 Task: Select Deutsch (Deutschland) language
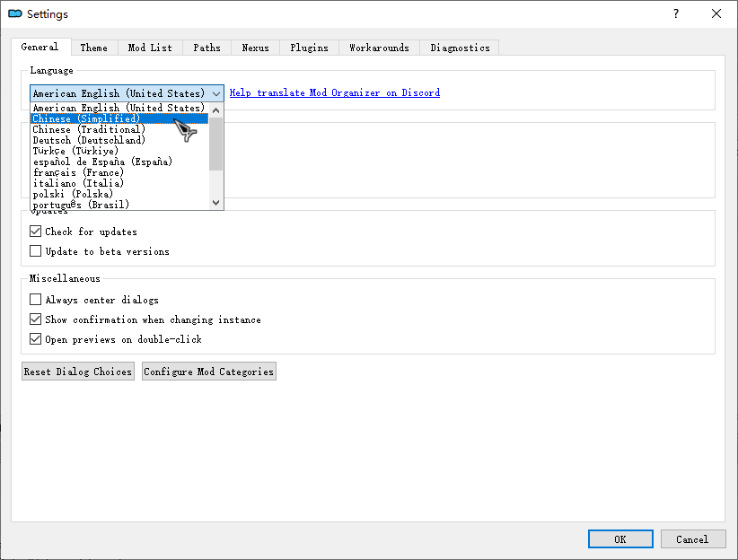click(x=119, y=140)
